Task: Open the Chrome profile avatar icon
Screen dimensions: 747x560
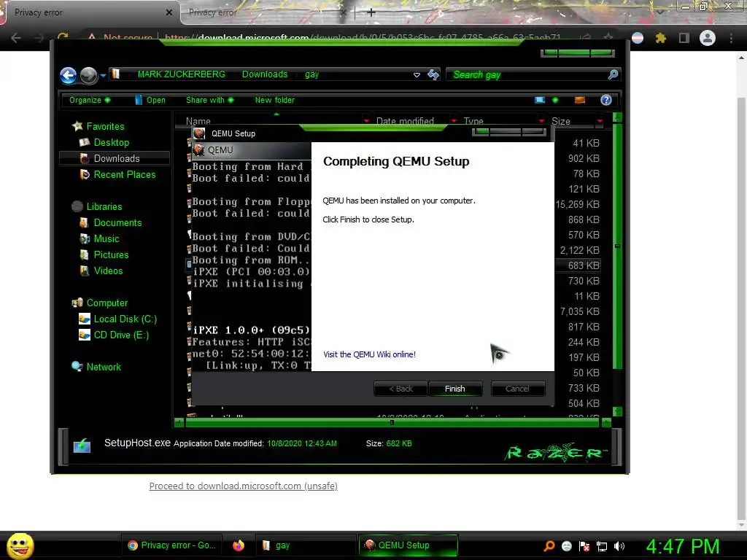Action: click(707, 38)
